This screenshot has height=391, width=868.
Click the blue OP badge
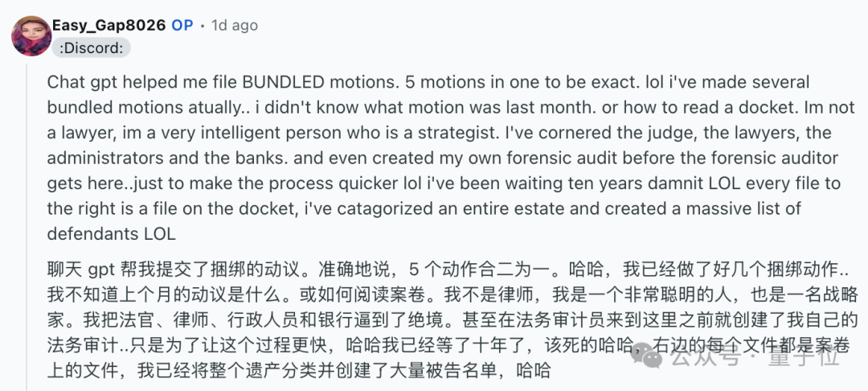pyautogui.click(x=182, y=26)
